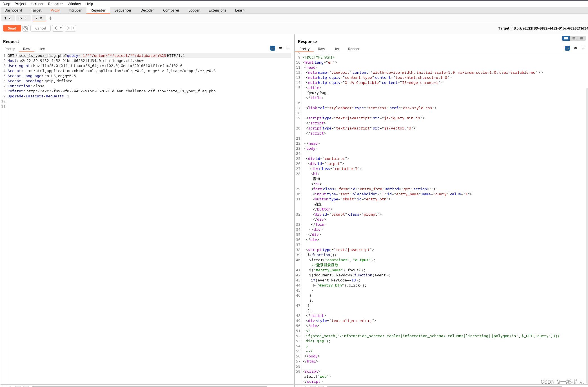Switch Response view to Hex
588x387 pixels.
pyautogui.click(x=337, y=49)
